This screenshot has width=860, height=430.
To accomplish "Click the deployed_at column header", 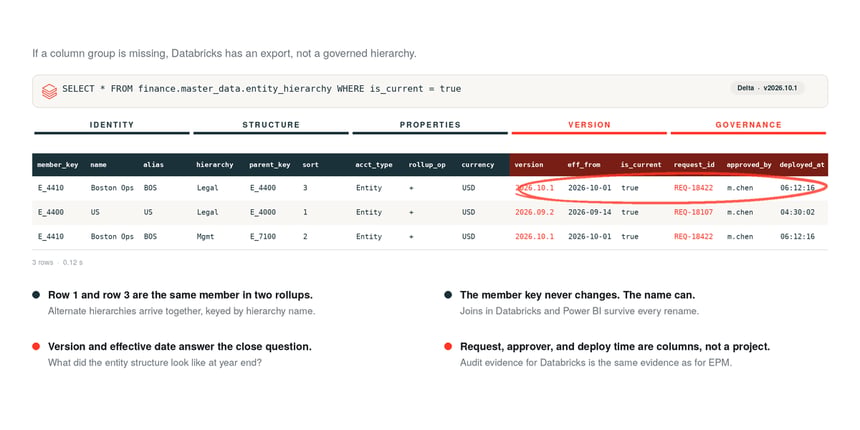I will pos(801,165).
